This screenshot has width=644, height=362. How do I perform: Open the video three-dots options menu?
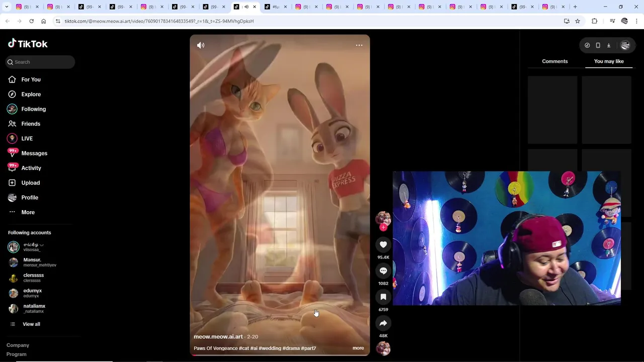359,45
